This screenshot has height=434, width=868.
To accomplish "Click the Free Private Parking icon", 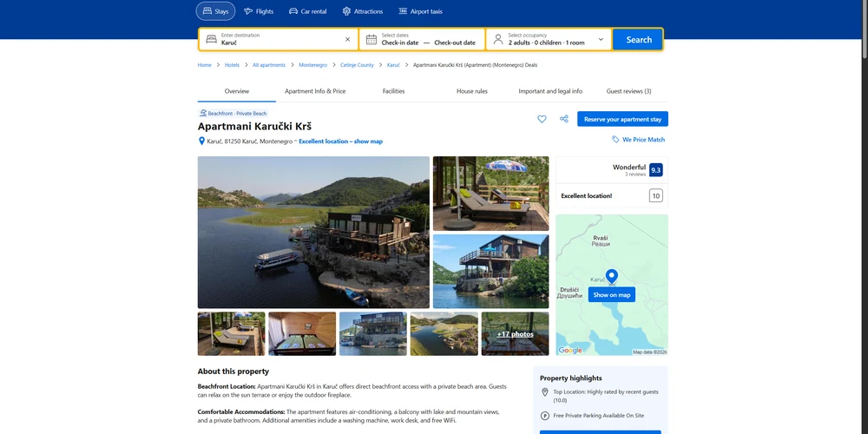I will tap(544, 416).
